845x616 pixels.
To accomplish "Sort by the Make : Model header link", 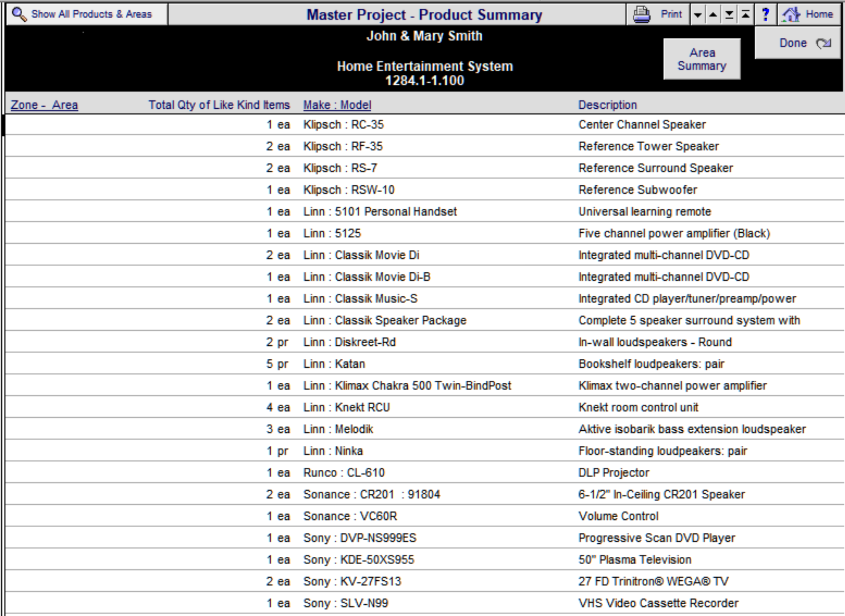I will point(337,105).
